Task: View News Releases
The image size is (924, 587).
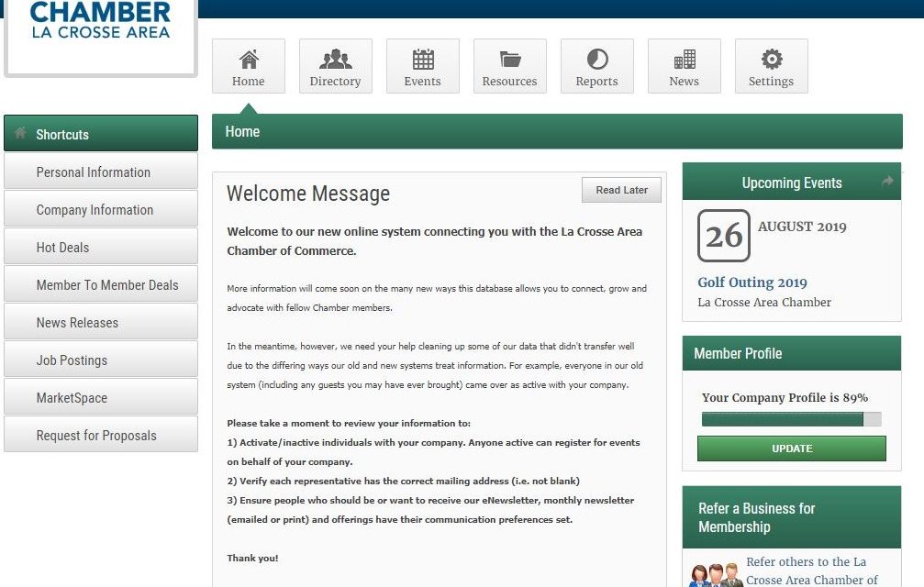Action: point(101,322)
